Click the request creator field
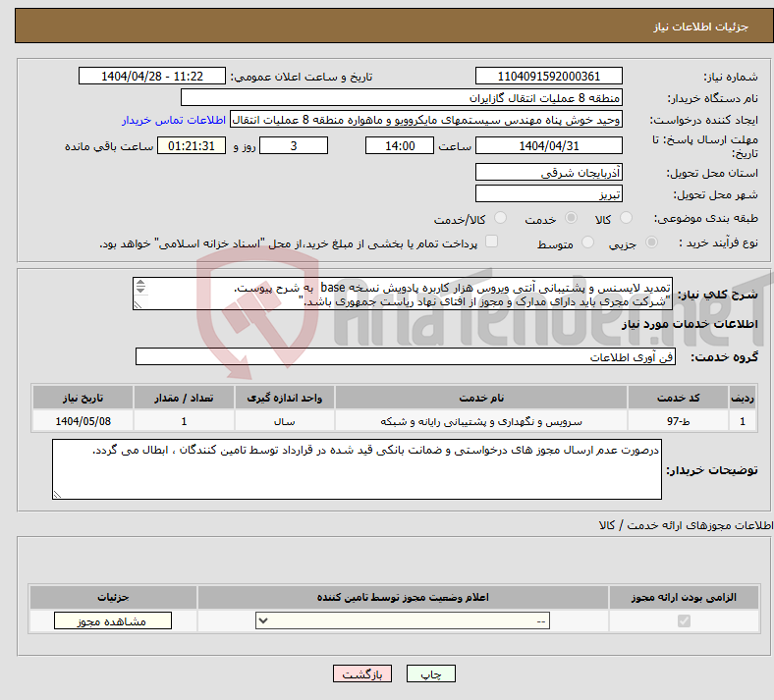Screen dimensions: 774x700 [426, 120]
